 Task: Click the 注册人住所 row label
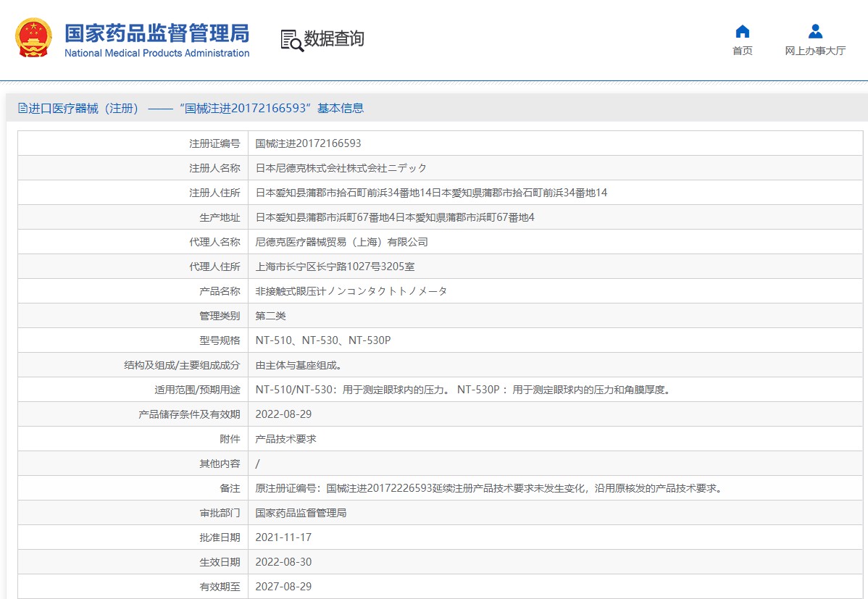coord(214,193)
